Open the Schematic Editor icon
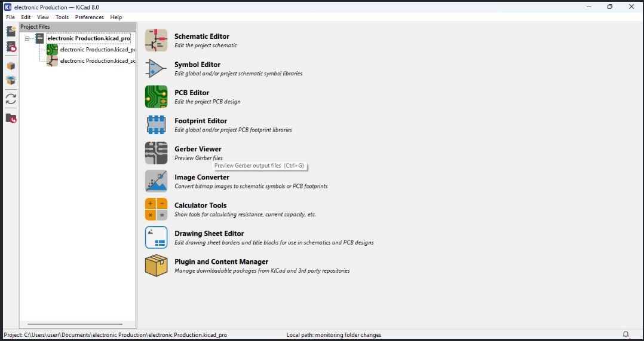The height and width of the screenshot is (341, 644). 156,40
